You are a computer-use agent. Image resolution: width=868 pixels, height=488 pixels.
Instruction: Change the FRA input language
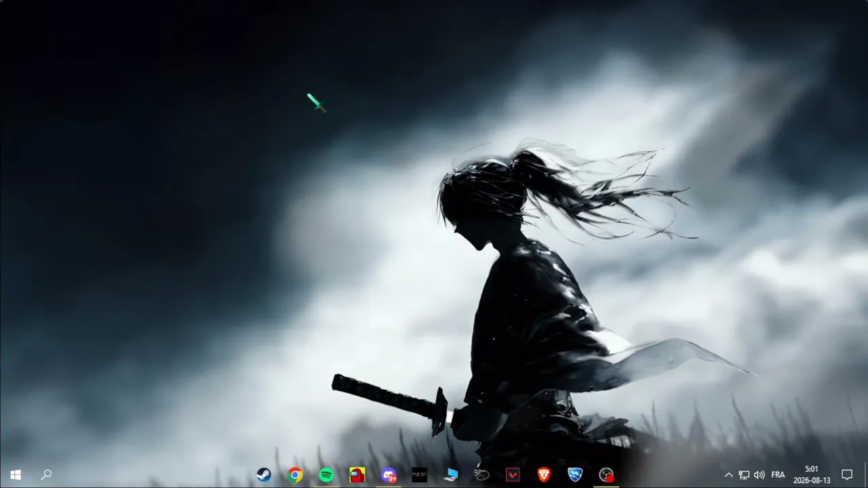point(778,475)
